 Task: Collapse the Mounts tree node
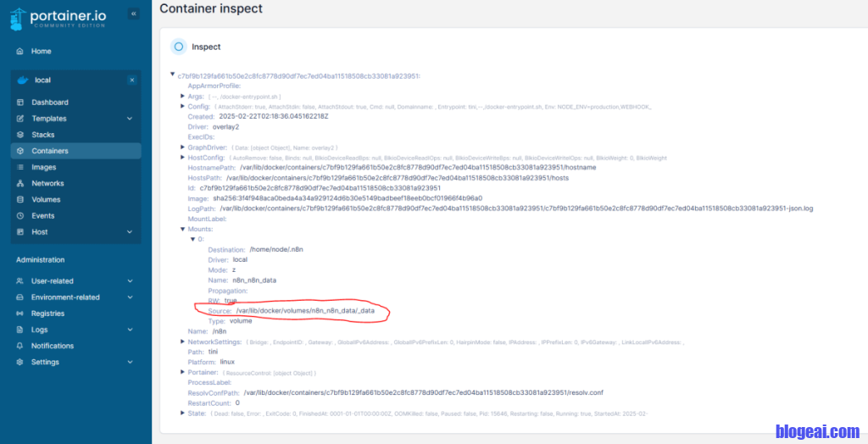182,229
